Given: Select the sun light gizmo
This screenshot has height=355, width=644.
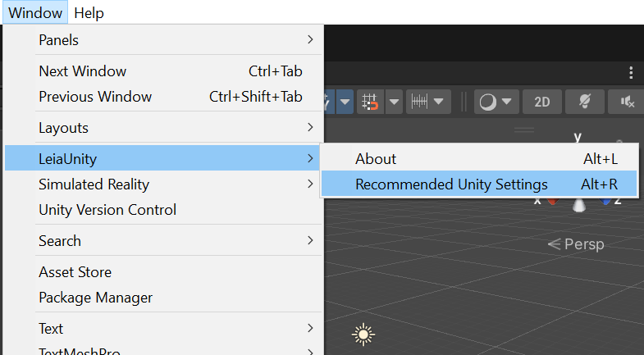Looking at the screenshot, I should tap(363, 335).
